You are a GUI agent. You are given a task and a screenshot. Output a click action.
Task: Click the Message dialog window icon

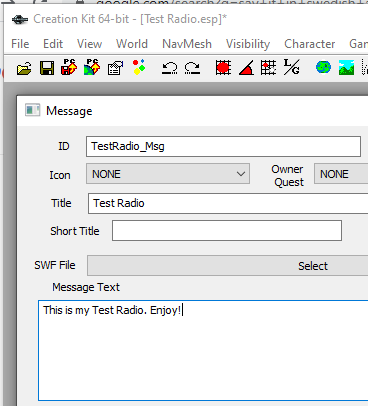(x=33, y=110)
